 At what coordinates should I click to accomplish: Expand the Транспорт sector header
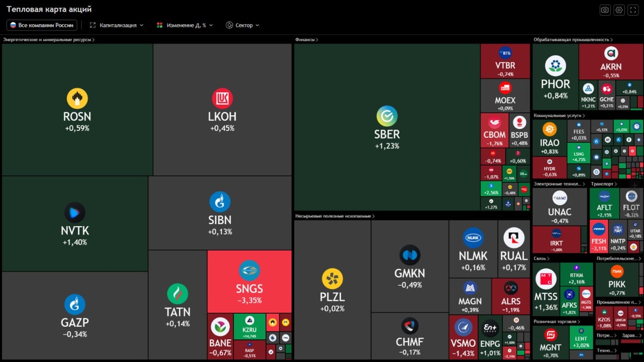(604, 184)
